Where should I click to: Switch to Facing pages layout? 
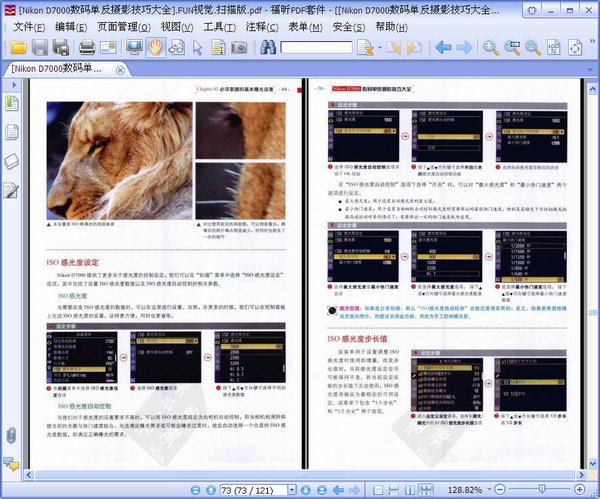coord(409,490)
